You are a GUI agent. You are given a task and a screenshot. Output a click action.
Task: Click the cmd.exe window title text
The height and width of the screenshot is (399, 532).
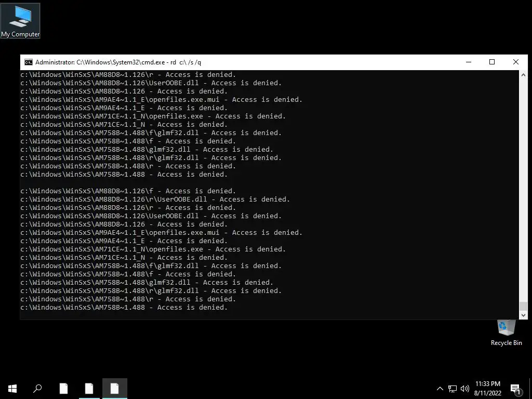tap(118, 62)
